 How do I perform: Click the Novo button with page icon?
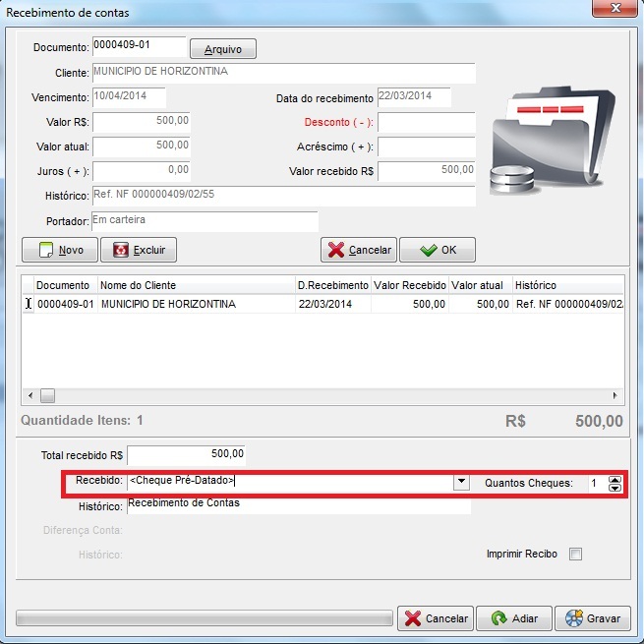tap(60, 250)
